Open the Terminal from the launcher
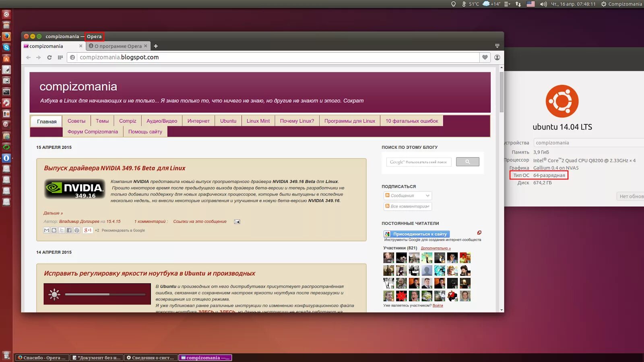 click(6, 92)
